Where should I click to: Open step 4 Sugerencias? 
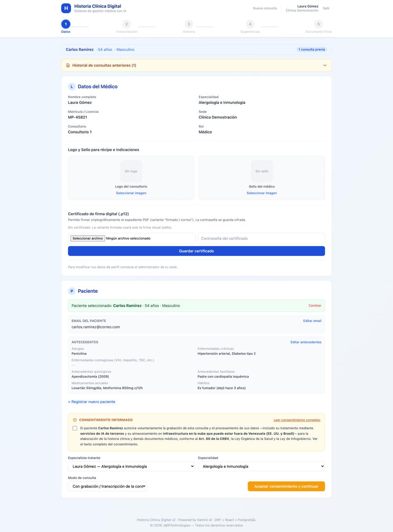250,24
